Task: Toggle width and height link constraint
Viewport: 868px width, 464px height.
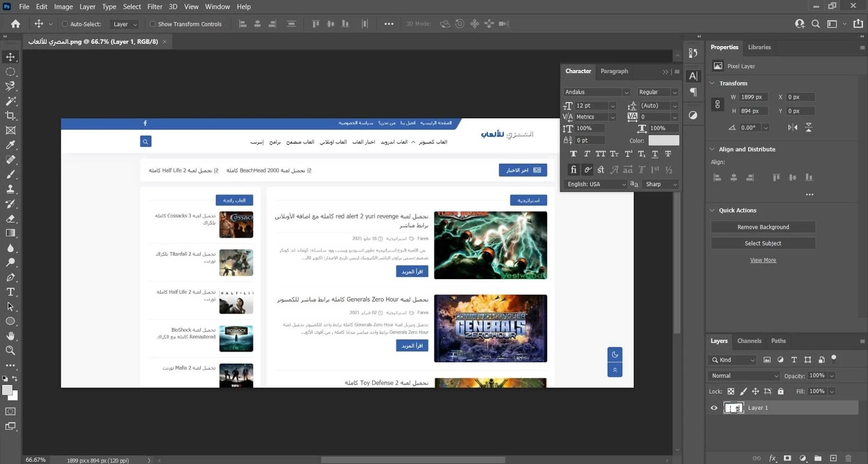Action: point(717,104)
